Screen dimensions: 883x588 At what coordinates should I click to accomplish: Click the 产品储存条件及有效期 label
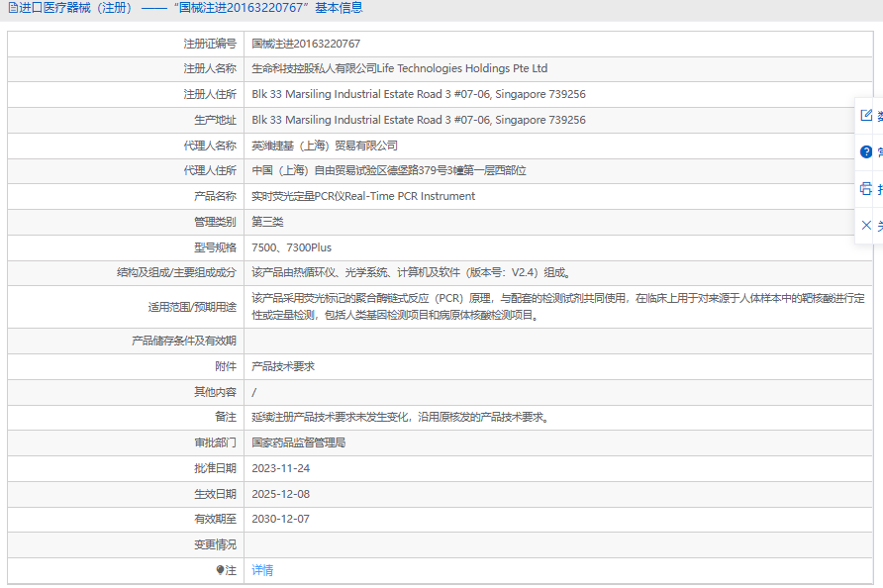tap(184, 342)
